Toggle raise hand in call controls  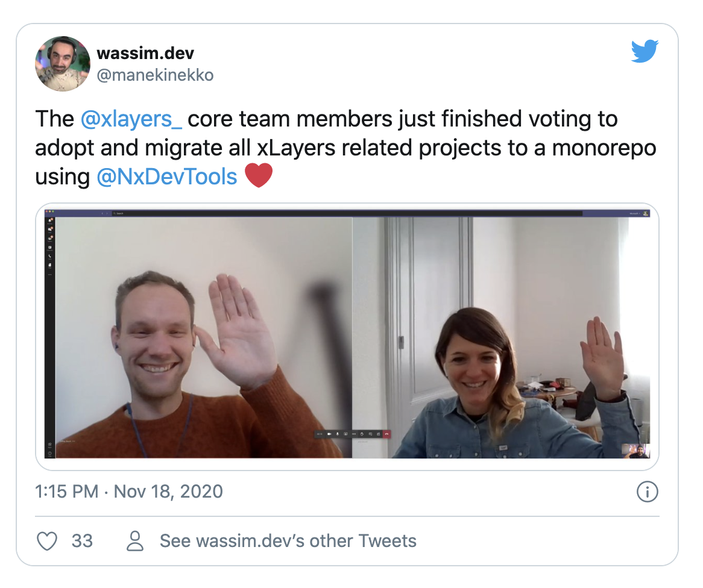pos(362,434)
